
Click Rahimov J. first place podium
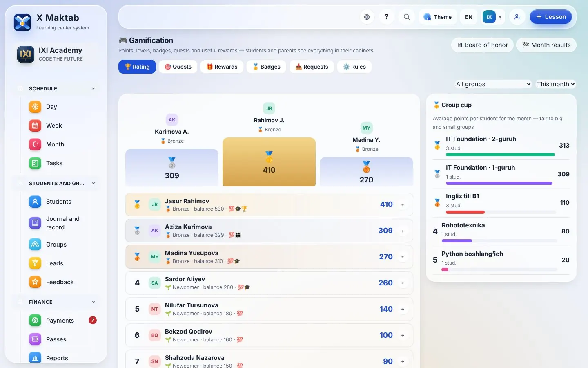[269, 162]
